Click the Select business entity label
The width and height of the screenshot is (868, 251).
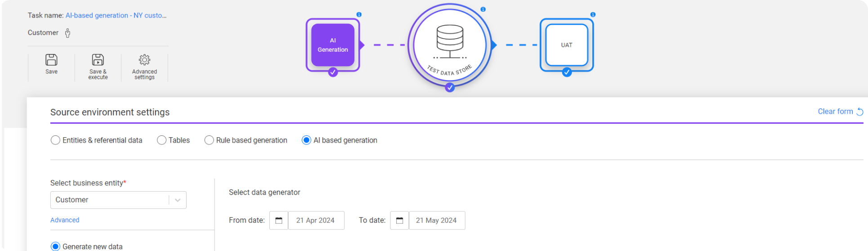(88, 183)
